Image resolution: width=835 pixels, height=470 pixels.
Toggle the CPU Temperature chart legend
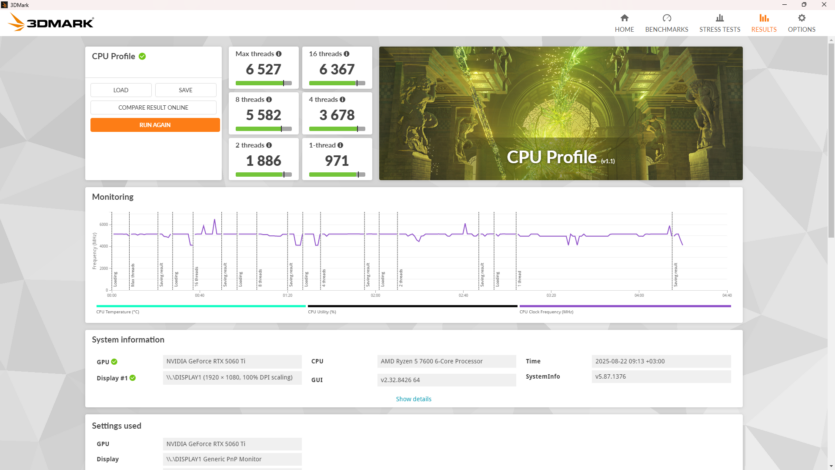click(x=201, y=309)
